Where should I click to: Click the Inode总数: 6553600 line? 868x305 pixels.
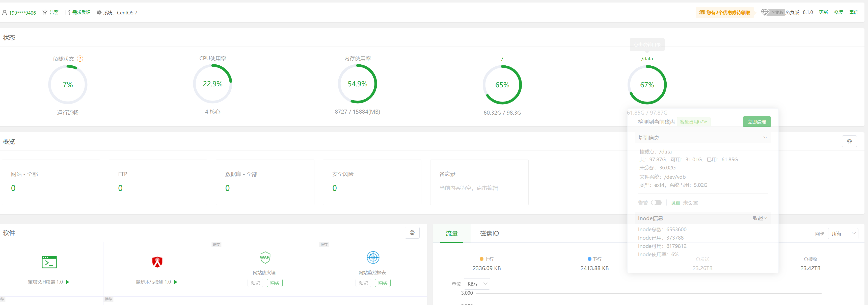coord(662,230)
